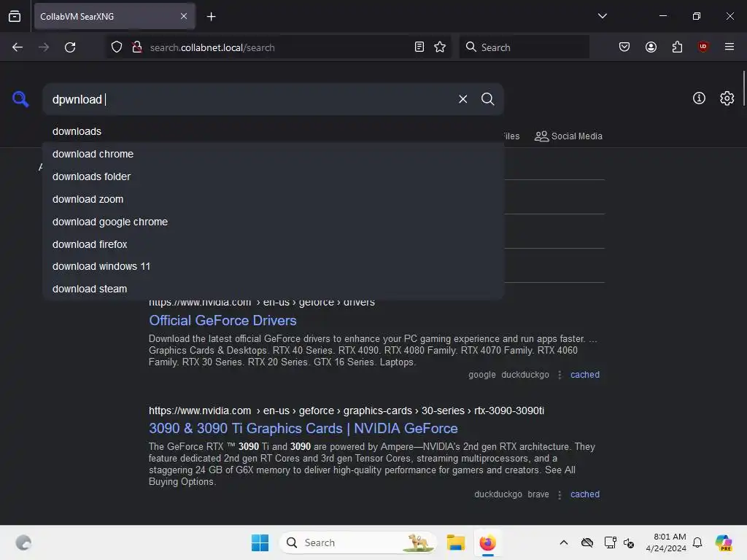Open tracking protection shield icon
Viewport: 747px width, 560px height.
pyautogui.click(x=117, y=47)
